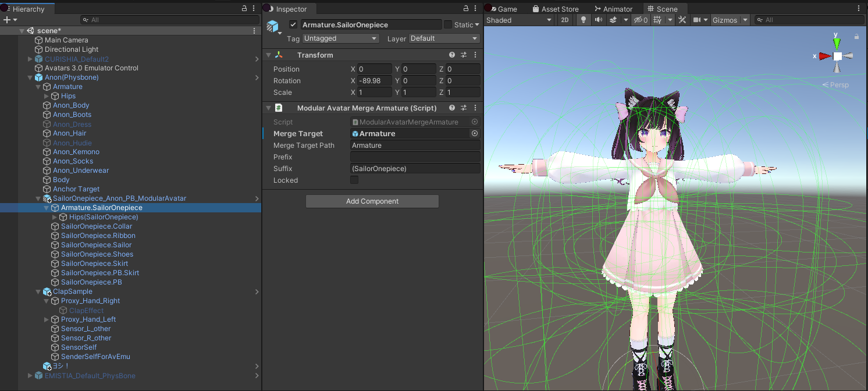The height and width of the screenshot is (391, 868).
Task: Select SensorSelf in the hierarchy
Action: coord(79,347)
